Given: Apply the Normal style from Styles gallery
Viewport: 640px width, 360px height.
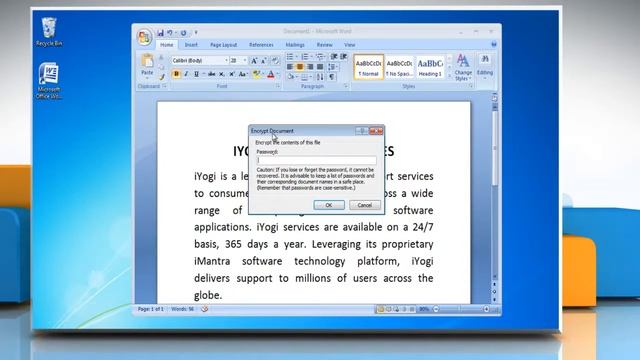Looking at the screenshot, I should click(x=369, y=67).
